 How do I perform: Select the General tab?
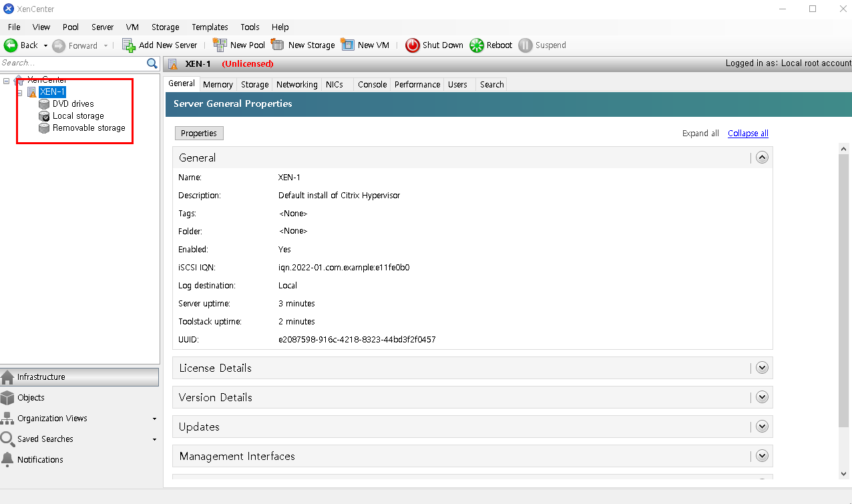pos(182,83)
